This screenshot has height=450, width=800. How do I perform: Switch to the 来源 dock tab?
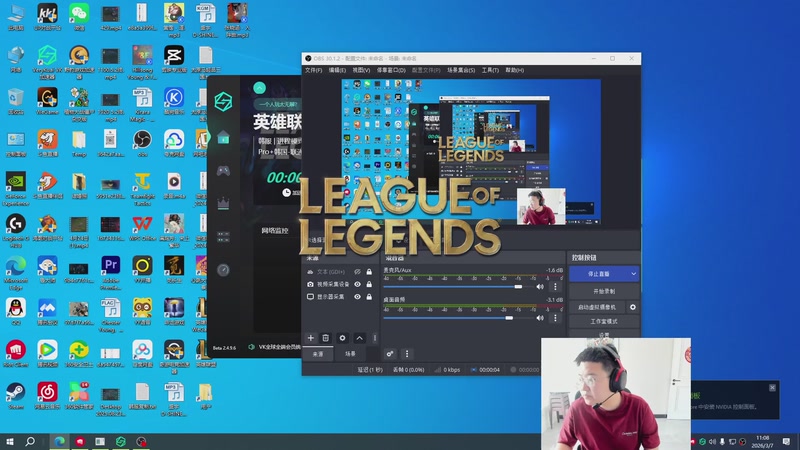coord(317,354)
